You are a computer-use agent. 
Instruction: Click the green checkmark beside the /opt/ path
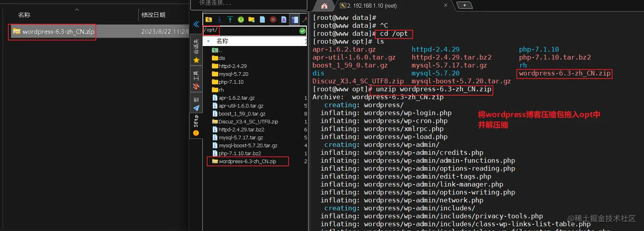pyautogui.click(x=302, y=31)
